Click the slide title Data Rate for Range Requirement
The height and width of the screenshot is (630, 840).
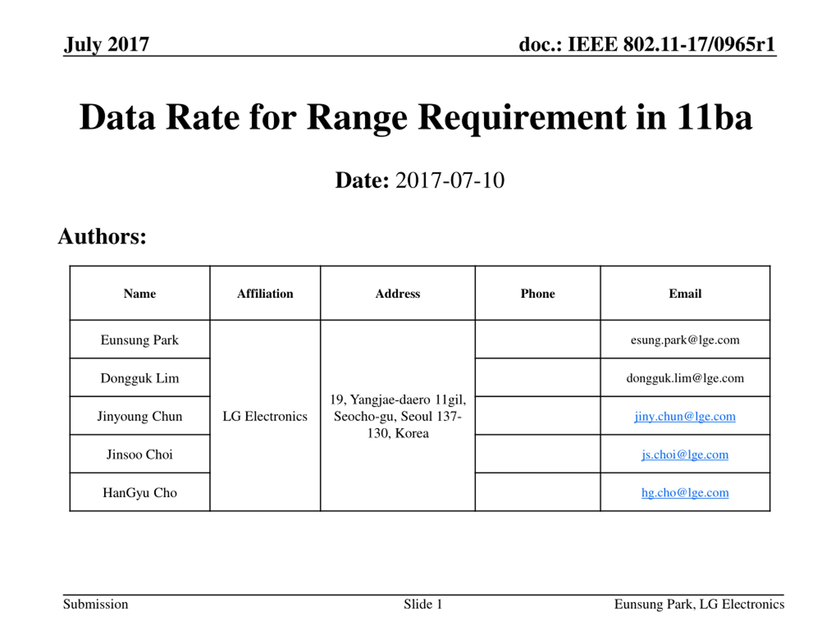pos(416,117)
